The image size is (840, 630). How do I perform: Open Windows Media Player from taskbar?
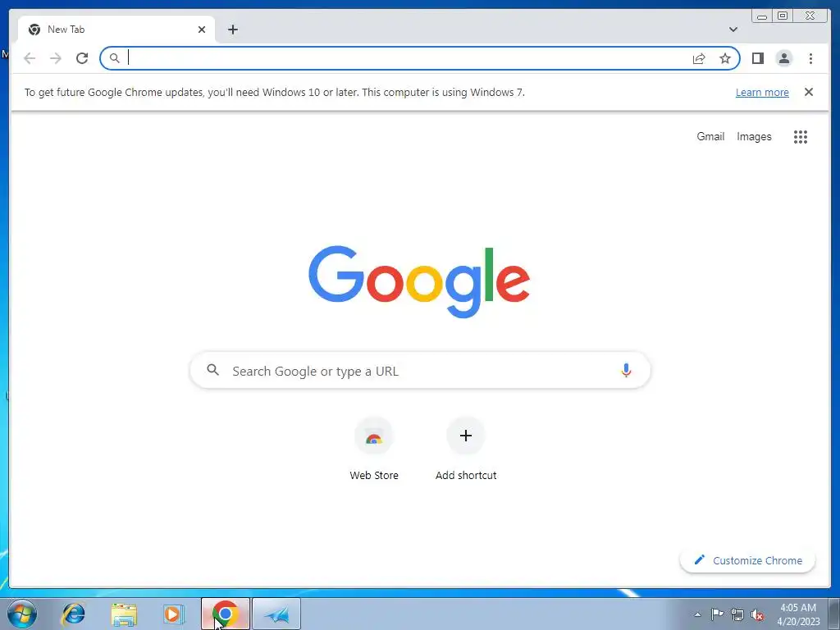pos(174,614)
